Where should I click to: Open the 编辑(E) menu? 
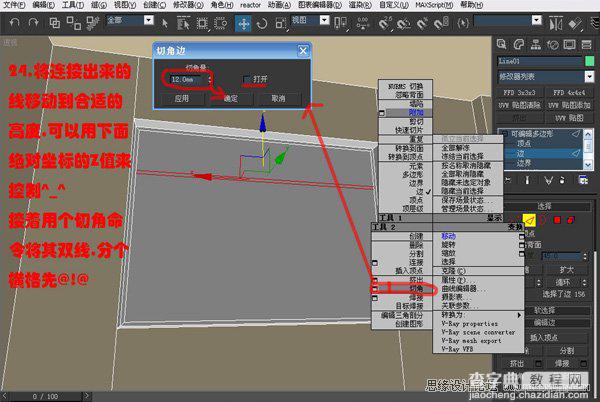(43, 5)
